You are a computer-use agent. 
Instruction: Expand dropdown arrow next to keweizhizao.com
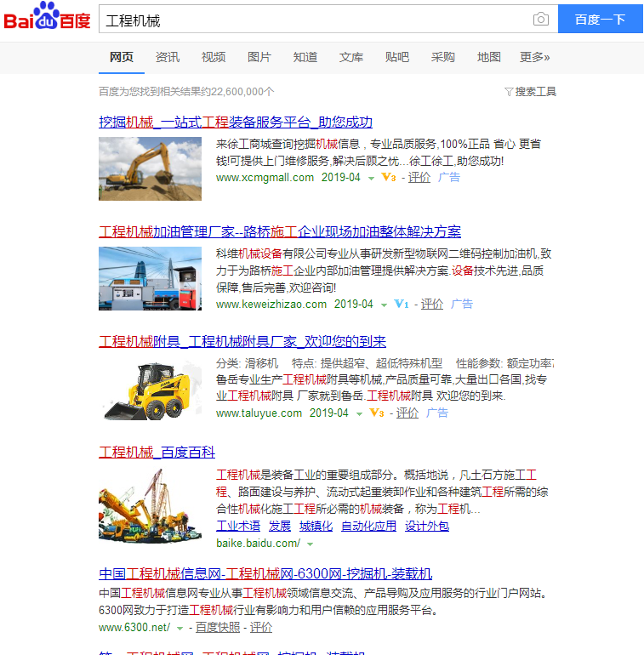click(x=384, y=305)
